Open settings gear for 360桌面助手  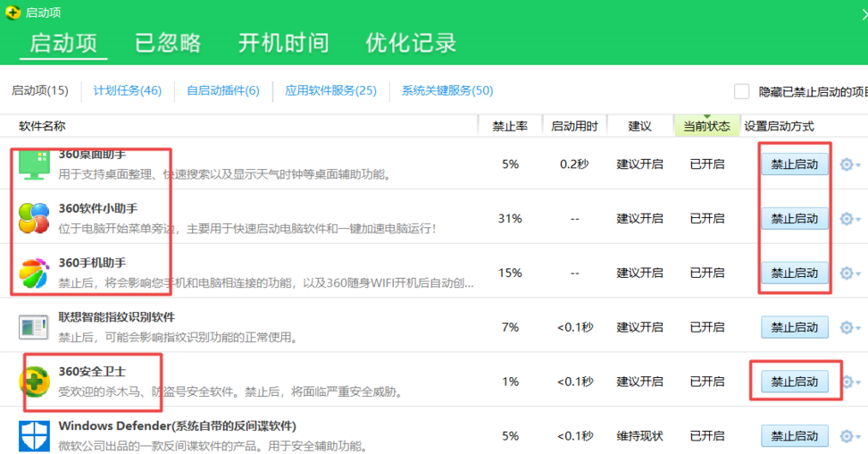coord(850,164)
